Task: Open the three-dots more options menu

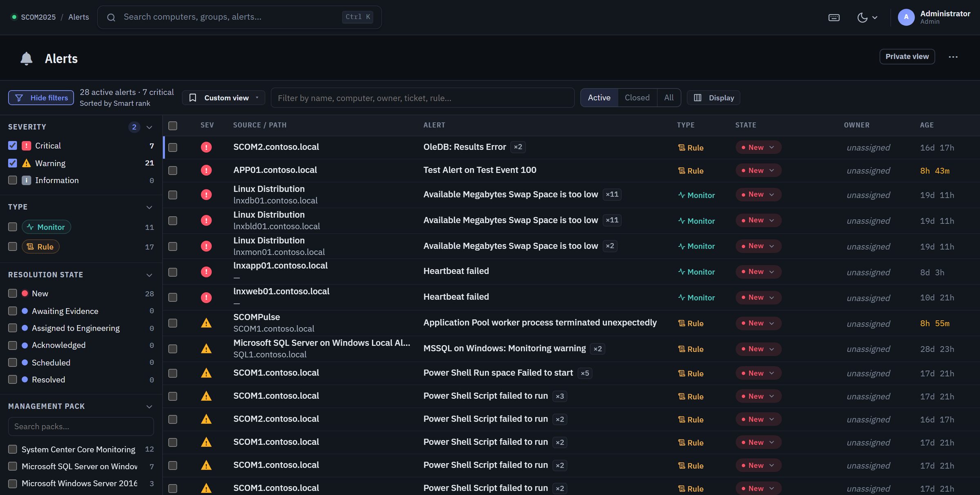Action: click(953, 57)
